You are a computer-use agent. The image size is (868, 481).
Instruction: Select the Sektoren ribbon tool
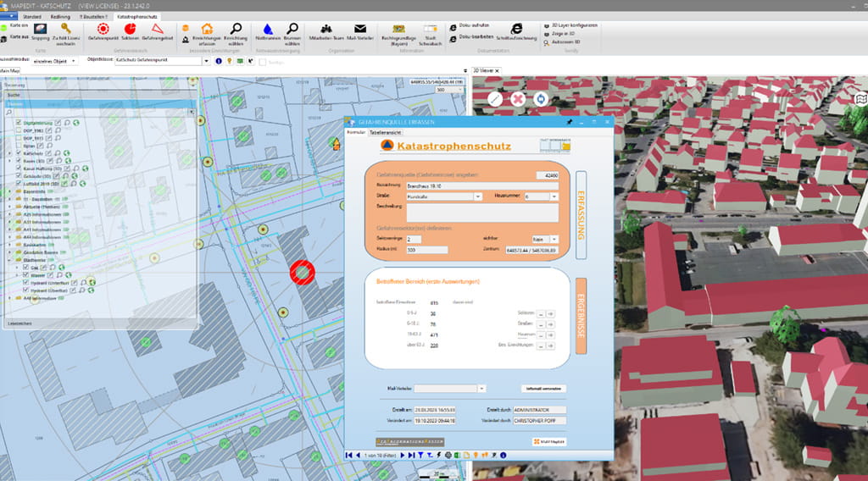[x=130, y=30]
